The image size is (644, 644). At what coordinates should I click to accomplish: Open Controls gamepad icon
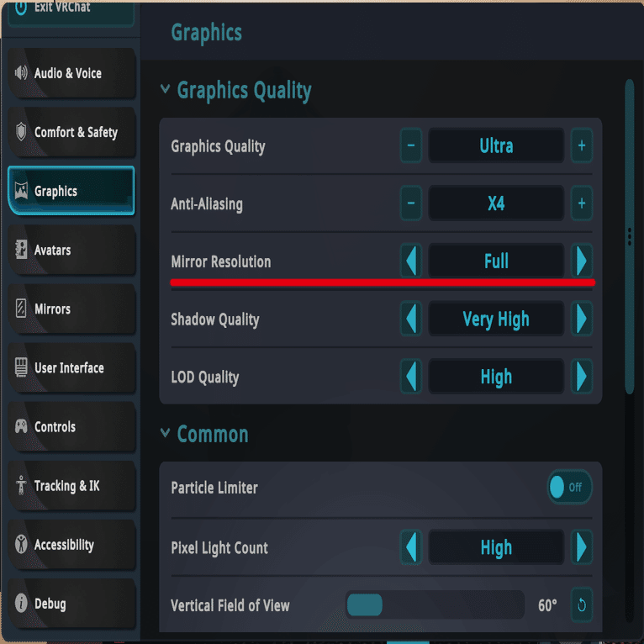click(21, 426)
